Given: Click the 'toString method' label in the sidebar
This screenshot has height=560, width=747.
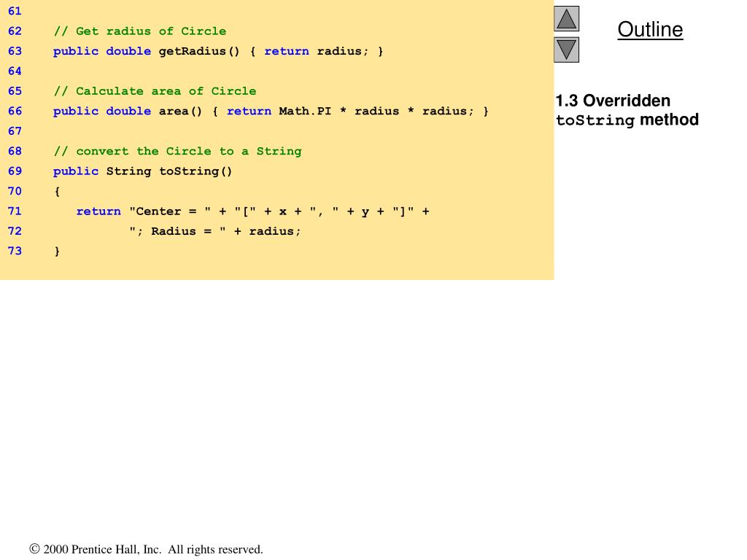Looking at the screenshot, I should (627, 120).
